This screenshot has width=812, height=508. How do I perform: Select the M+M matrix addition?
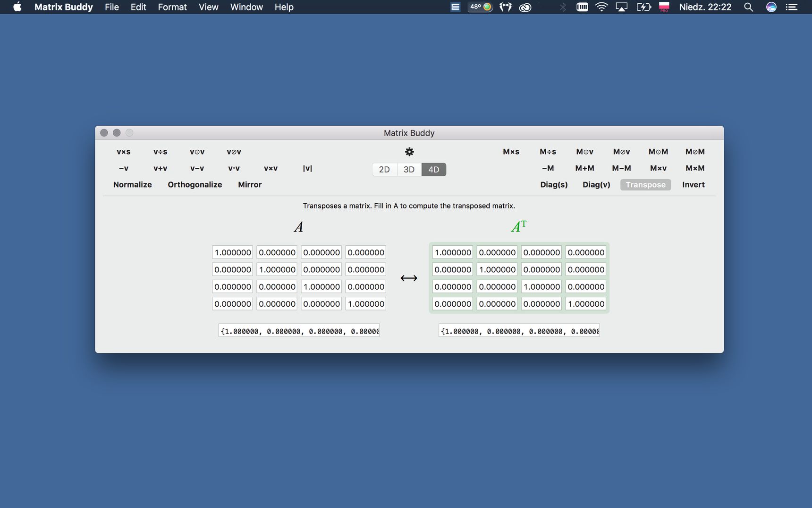click(585, 168)
